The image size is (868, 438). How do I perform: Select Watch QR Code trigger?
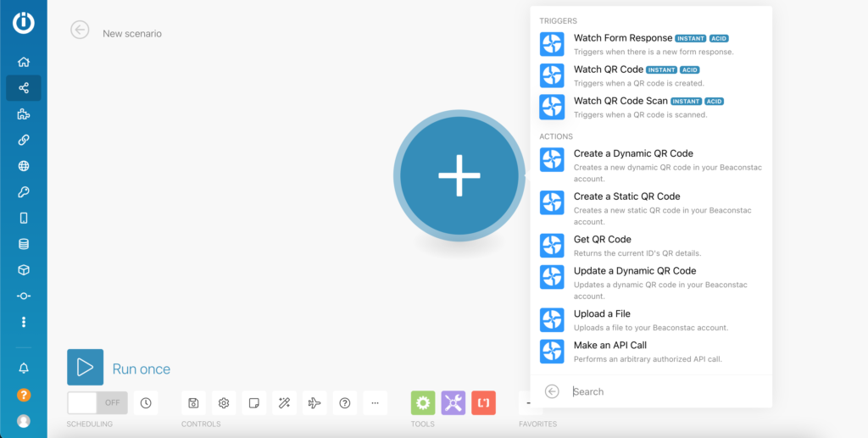(651, 75)
